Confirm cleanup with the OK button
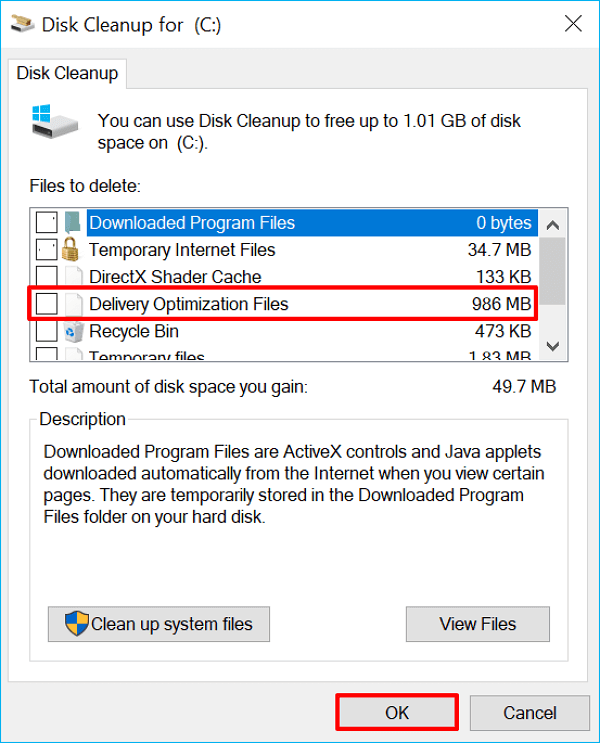 coord(397,713)
